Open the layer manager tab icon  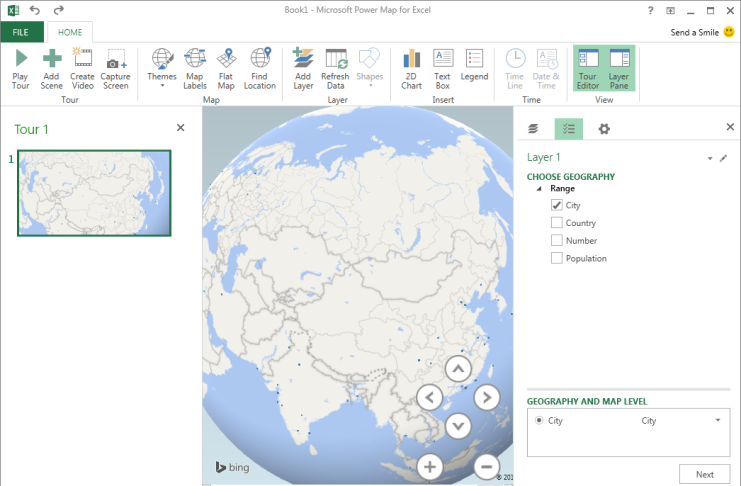point(533,129)
